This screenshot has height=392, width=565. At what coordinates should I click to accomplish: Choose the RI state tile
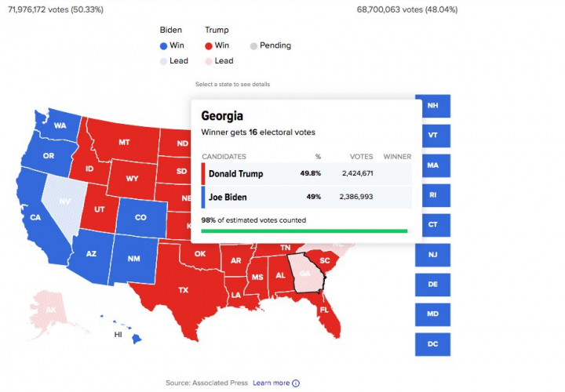pyautogui.click(x=432, y=194)
